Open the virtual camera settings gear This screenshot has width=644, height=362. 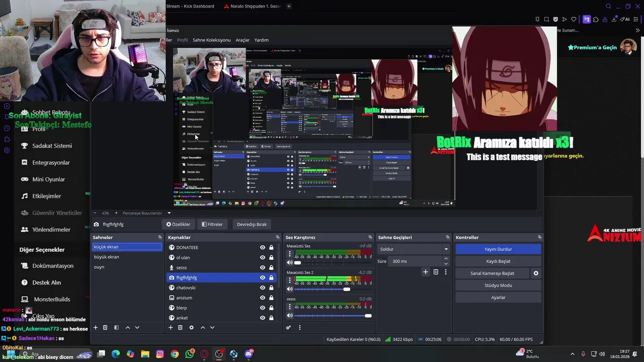pyautogui.click(x=536, y=274)
